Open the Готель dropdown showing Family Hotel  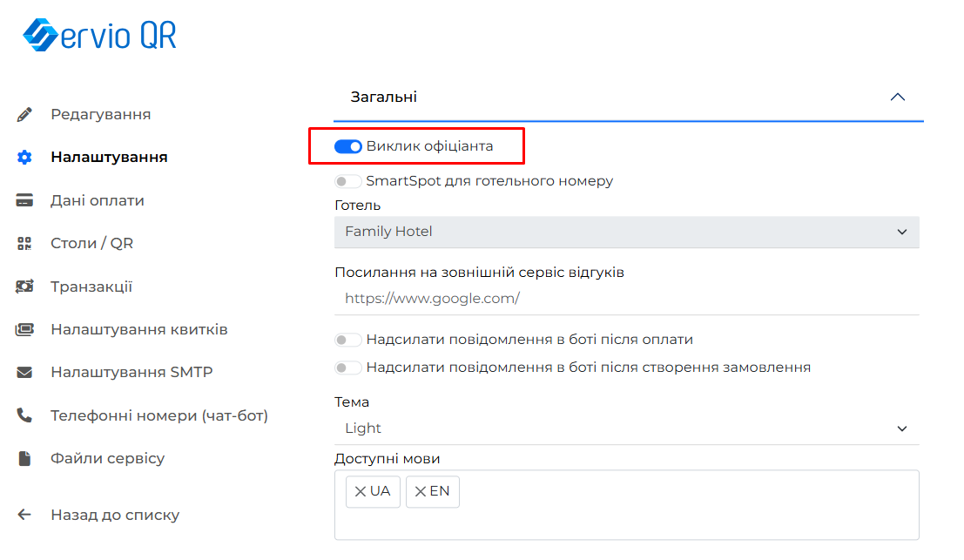[x=626, y=232]
